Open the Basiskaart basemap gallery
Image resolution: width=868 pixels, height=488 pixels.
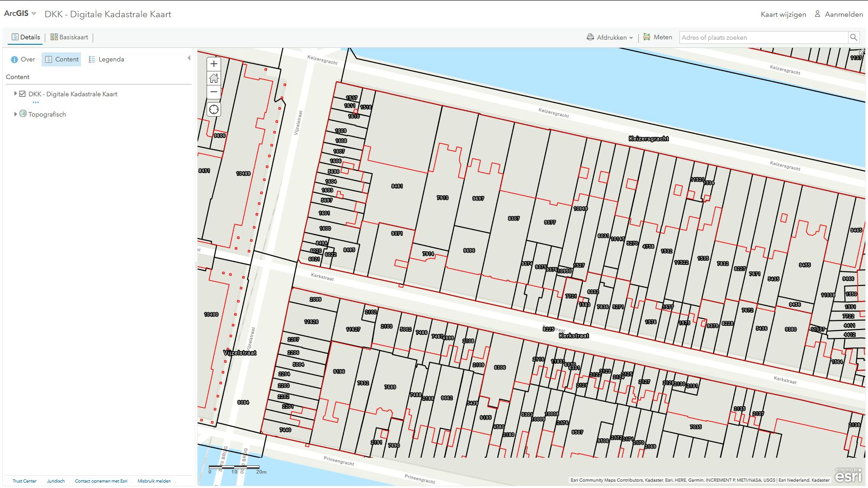point(69,37)
